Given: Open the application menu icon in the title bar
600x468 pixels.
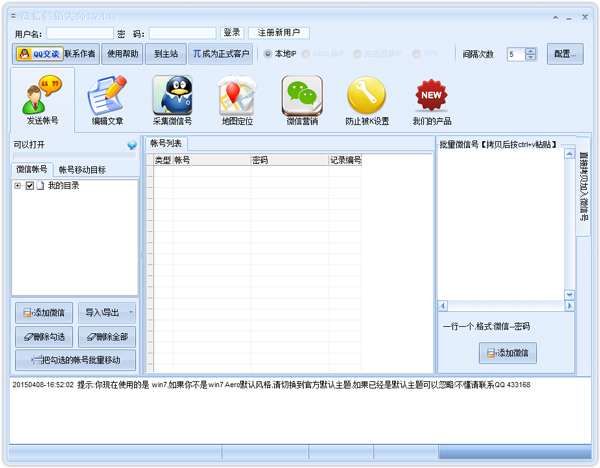Looking at the screenshot, I should 13,16.
